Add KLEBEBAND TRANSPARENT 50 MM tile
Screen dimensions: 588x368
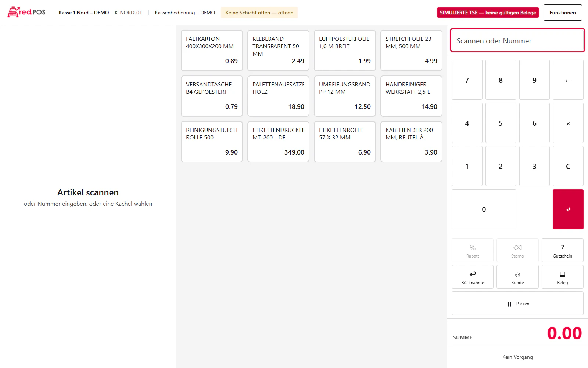pyautogui.click(x=278, y=50)
